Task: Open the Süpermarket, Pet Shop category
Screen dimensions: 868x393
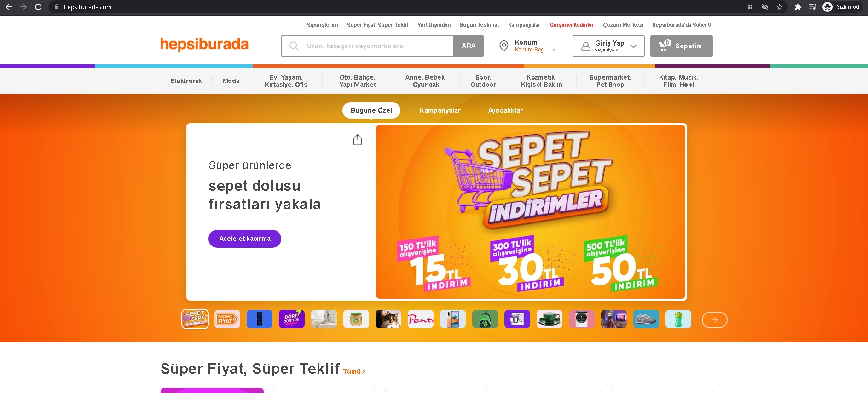Action: (610, 81)
